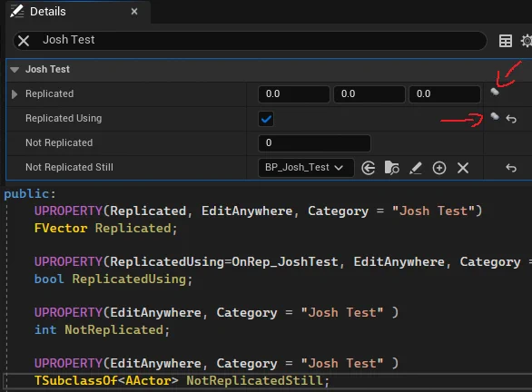The width and height of the screenshot is (532, 392).
Task: Uncheck the Replicated Using checkbox
Action: pyautogui.click(x=266, y=119)
